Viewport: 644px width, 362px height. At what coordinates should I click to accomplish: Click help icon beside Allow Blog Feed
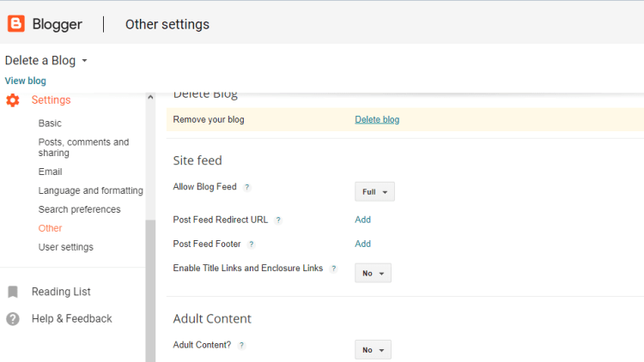coord(247,187)
